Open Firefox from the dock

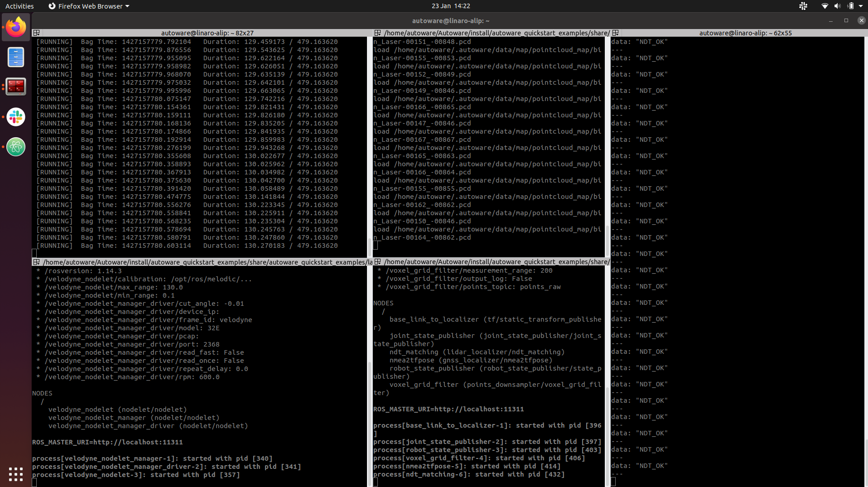click(x=16, y=27)
